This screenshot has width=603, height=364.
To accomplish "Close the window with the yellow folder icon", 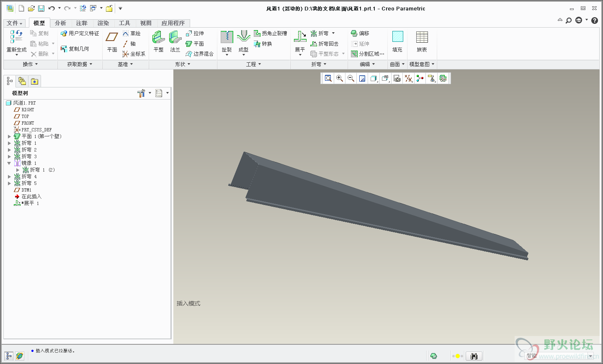I will pos(109,8).
